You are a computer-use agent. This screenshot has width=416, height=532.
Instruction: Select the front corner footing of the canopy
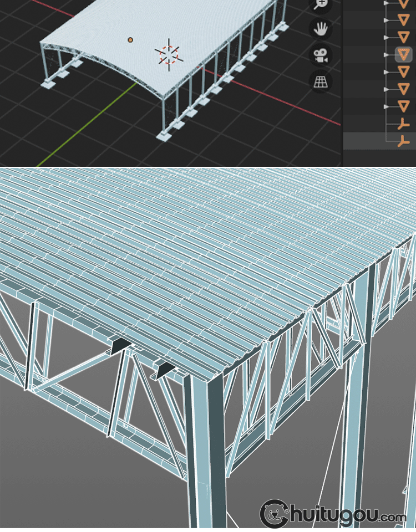165,136
